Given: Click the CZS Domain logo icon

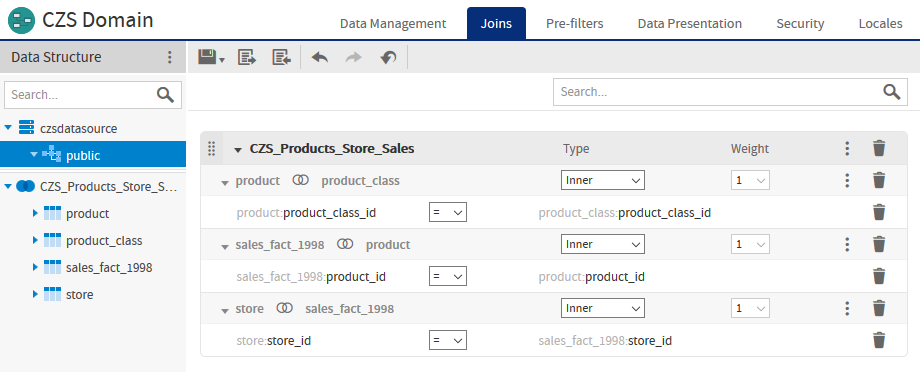Looking at the screenshot, I should click(21, 21).
